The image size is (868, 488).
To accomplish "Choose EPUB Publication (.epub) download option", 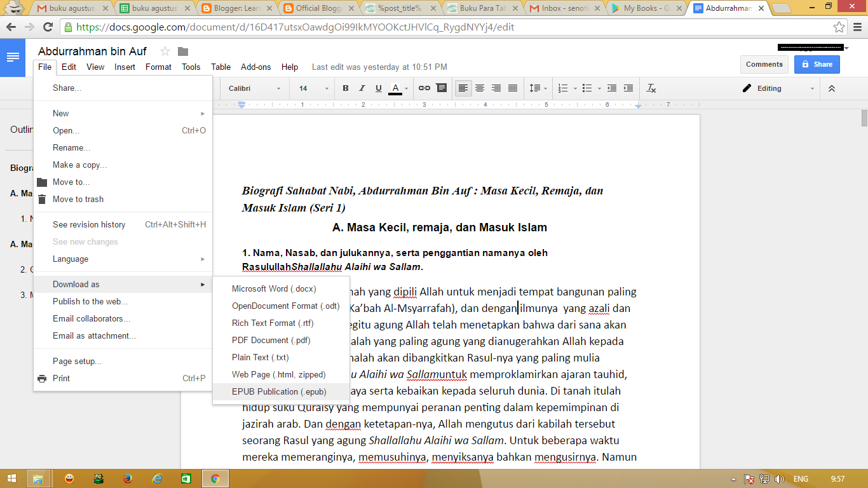I will point(279,391).
